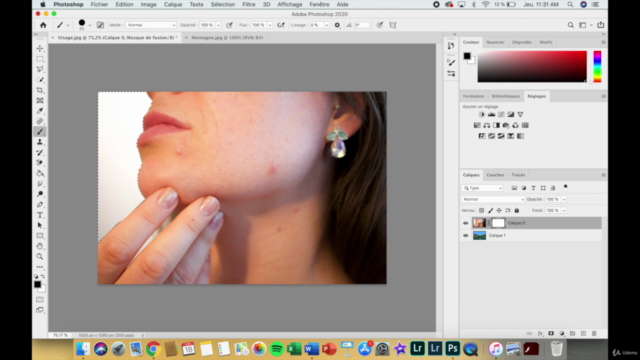This screenshot has width=640, height=360.
Task: Open the Calque menu
Action: [x=173, y=4]
